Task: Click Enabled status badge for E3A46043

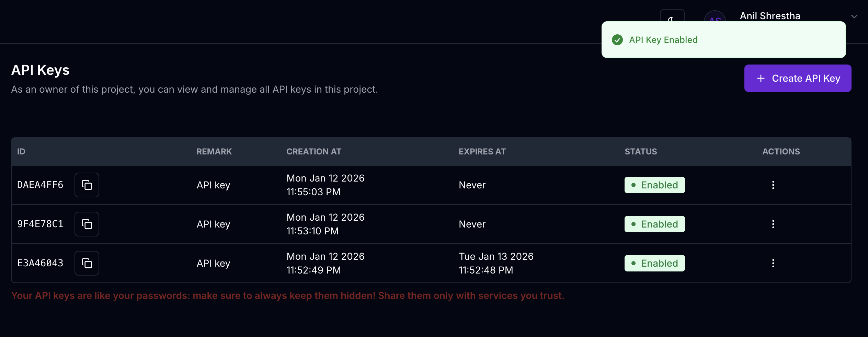Action: point(654,263)
